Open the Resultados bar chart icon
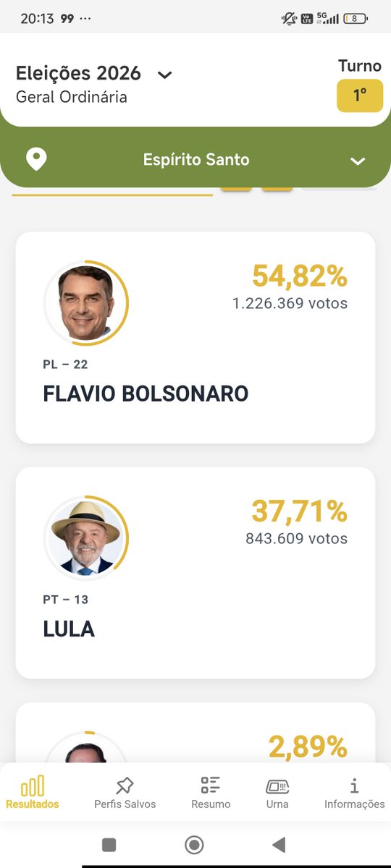Screen dimensions: 391x868 coord(33,786)
